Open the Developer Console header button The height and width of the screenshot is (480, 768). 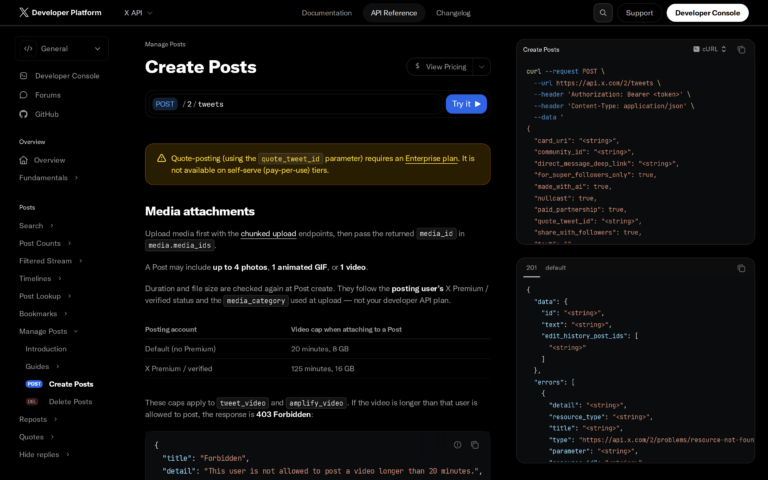[707, 13]
